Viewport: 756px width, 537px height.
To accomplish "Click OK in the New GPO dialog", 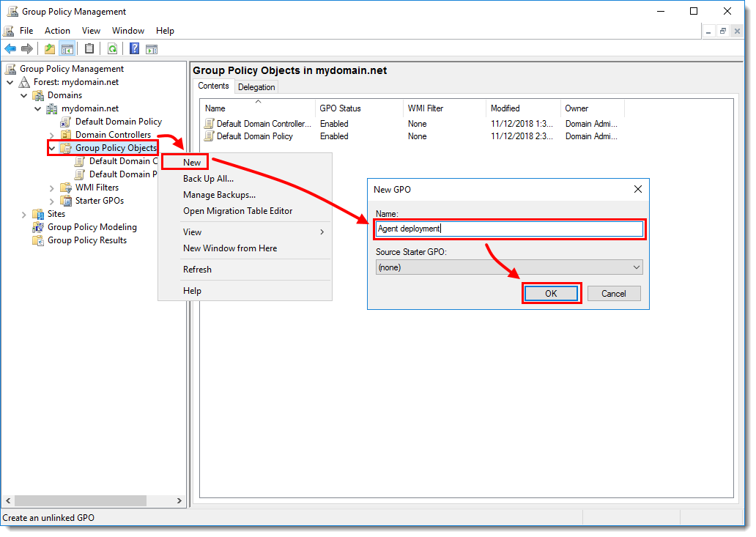I will pos(551,293).
